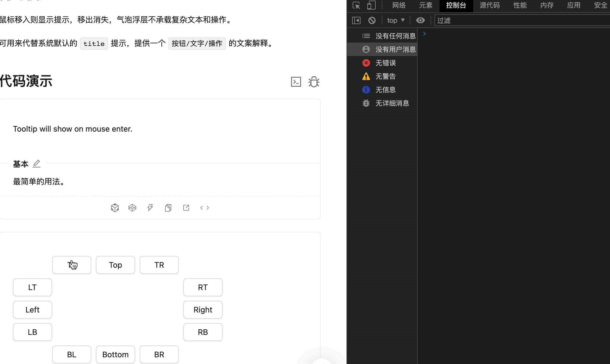Viewport: 610px width, 364px height.
Task: Click the Bottom tooltip button
Action: [115, 354]
